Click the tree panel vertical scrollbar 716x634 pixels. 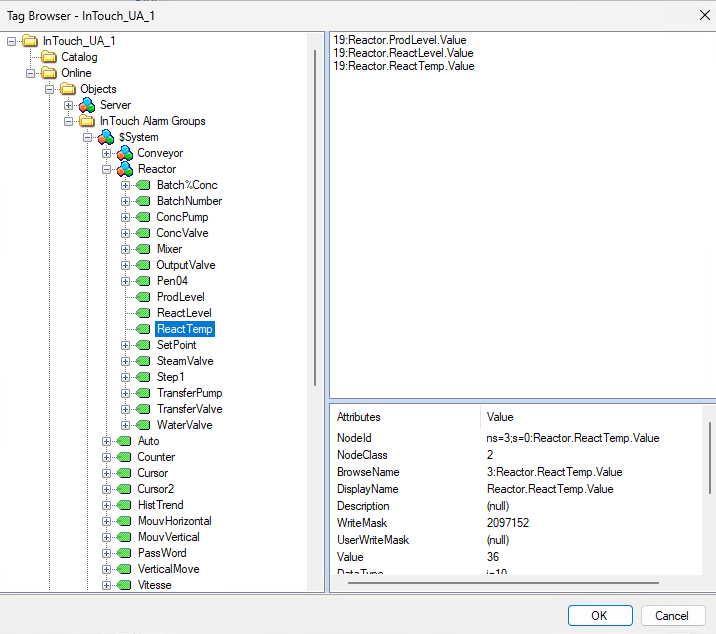(315, 218)
